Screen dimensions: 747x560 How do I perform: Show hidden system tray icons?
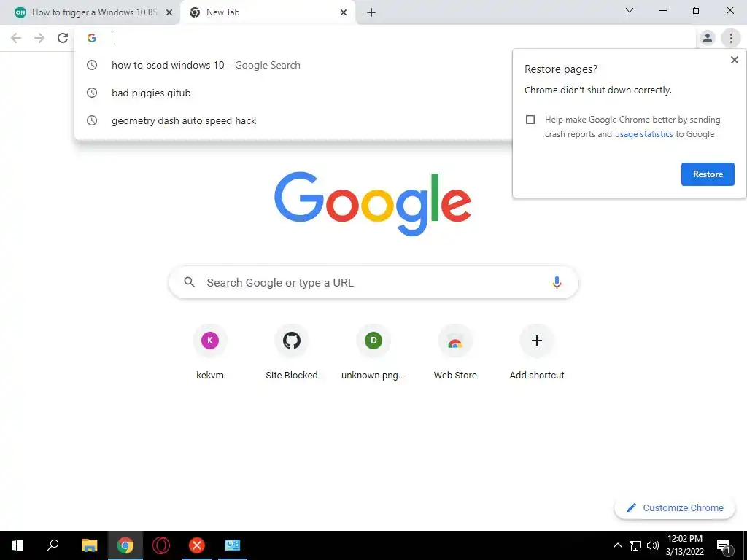617,545
